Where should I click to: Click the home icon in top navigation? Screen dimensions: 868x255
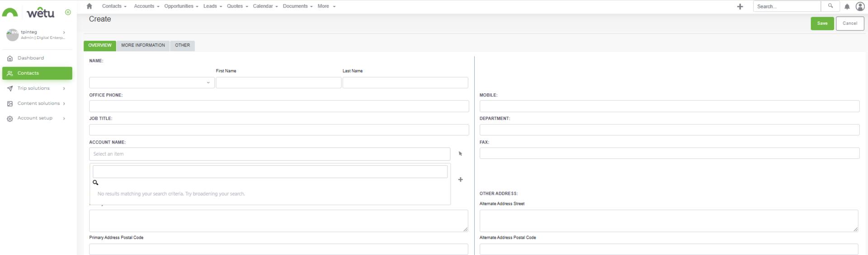[89, 6]
